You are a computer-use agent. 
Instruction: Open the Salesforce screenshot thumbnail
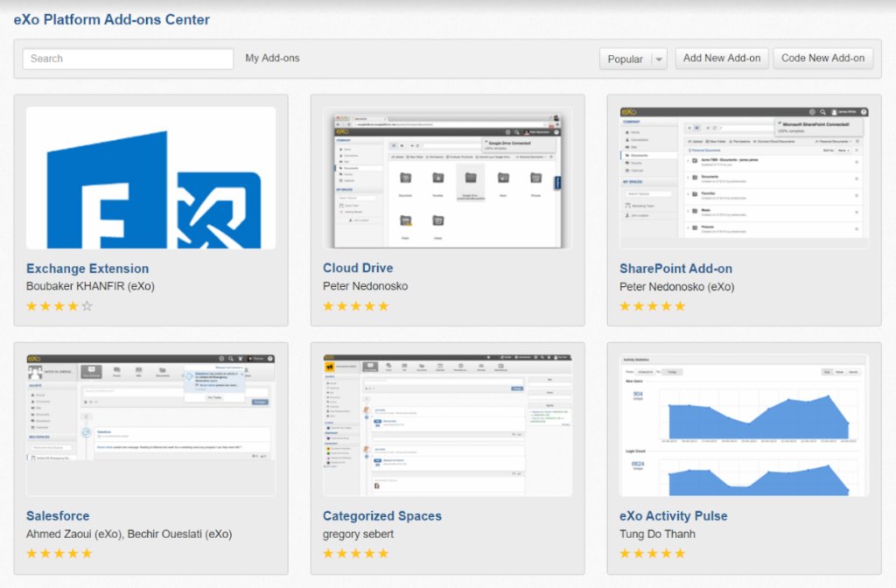(150, 425)
